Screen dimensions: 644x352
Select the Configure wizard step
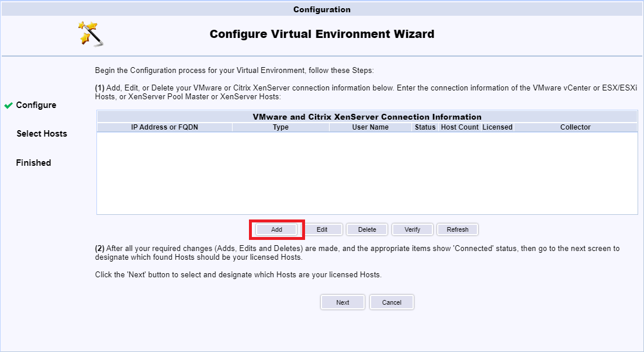pyautogui.click(x=36, y=105)
